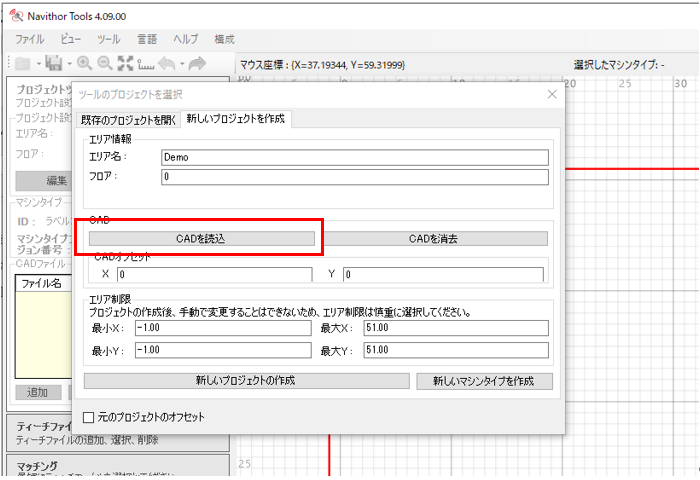Click the zoom out magnifier icon
Image resolution: width=700 pixels, height=480 pixels.
tap(104, 63)
